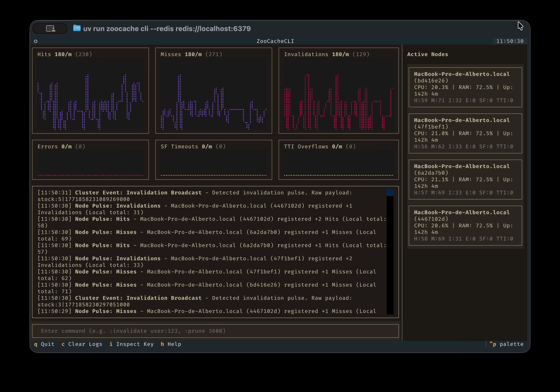Click stats line H:59 M:71 I:32
Viewport: 560px width, 392px height.
point(464,100)
